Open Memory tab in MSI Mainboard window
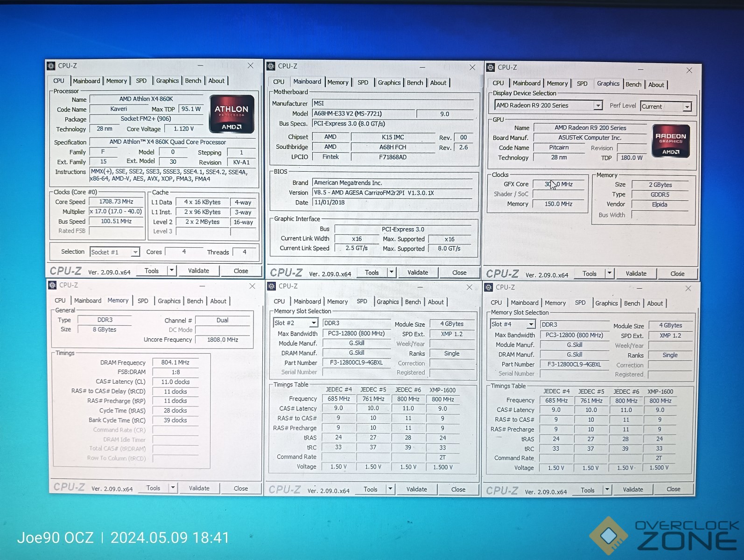744x560 pixels. pos(338,82)
